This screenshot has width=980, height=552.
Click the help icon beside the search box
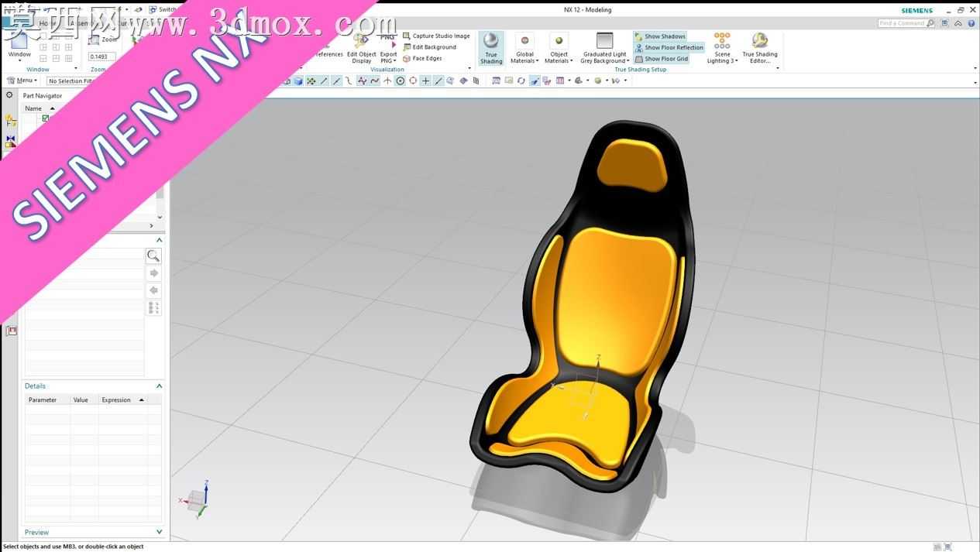971,23
